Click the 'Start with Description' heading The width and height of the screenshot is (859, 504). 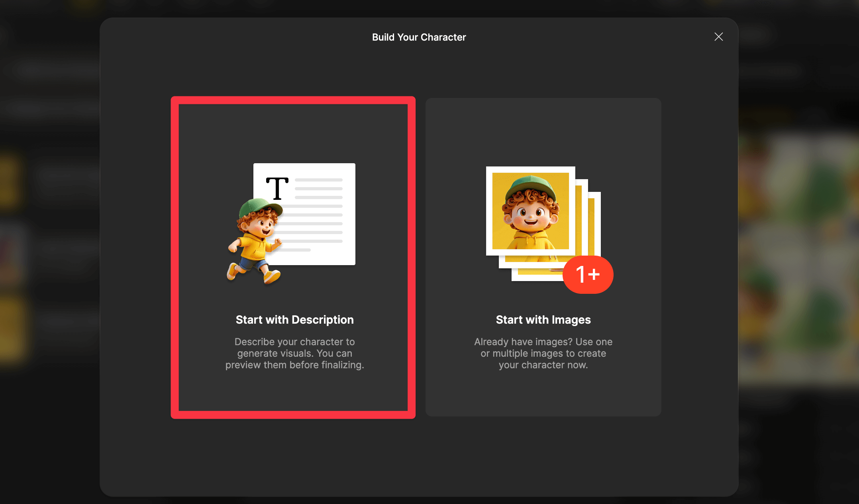point(294,320)
